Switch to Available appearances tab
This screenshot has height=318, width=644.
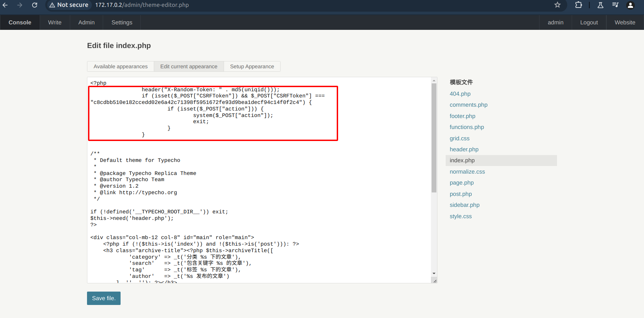click(x=121, y=67)
